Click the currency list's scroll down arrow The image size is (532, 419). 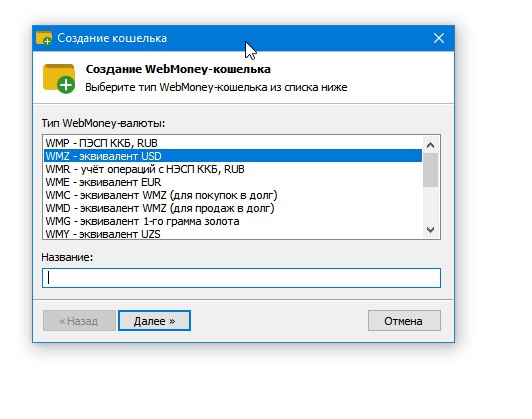point(430,230)
